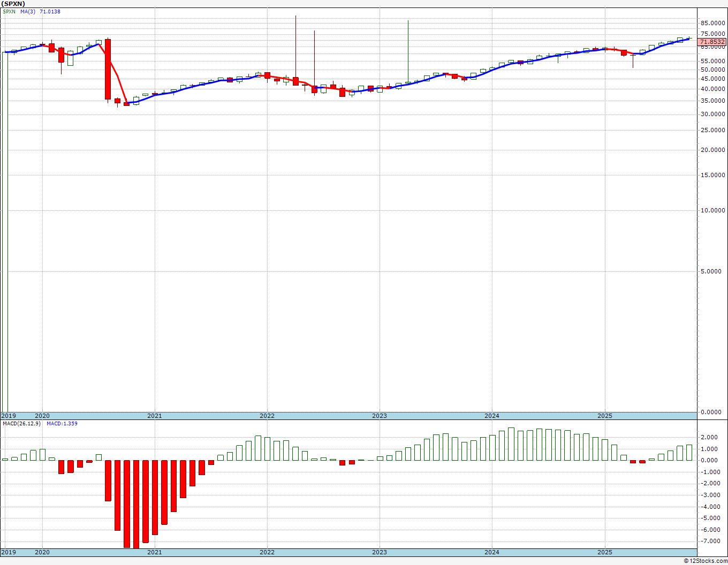Click the 25.0000 price axis label

(712, 130)
